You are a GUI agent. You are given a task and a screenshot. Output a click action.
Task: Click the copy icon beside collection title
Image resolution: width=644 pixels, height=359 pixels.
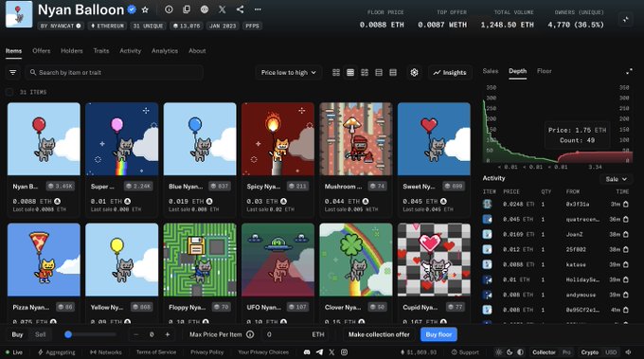click(187, 9)
